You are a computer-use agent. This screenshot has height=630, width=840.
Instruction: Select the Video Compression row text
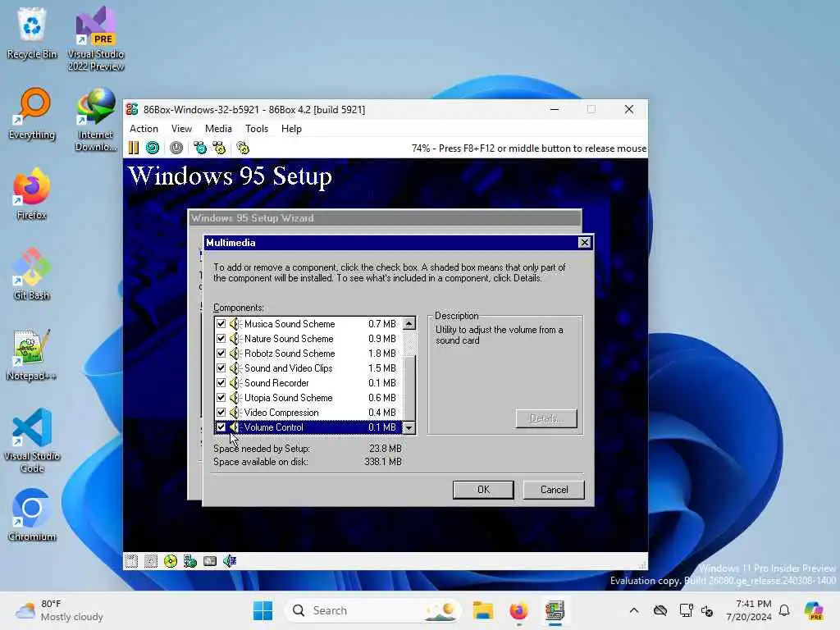(281, 413)
